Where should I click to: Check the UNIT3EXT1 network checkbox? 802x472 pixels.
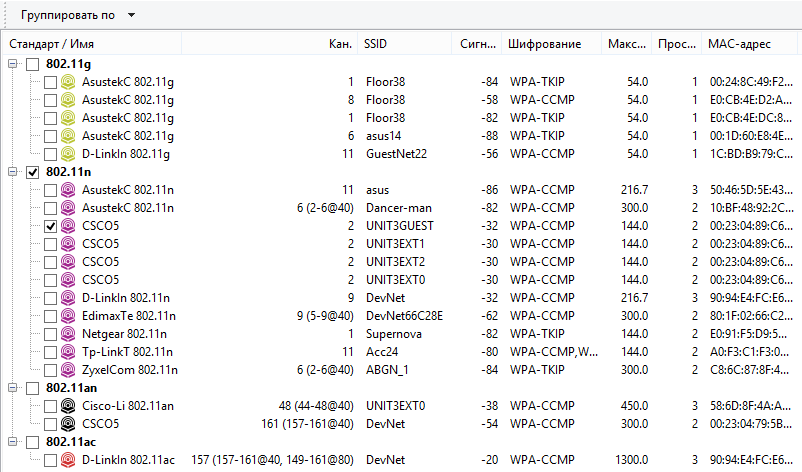[x=50, y=244]
